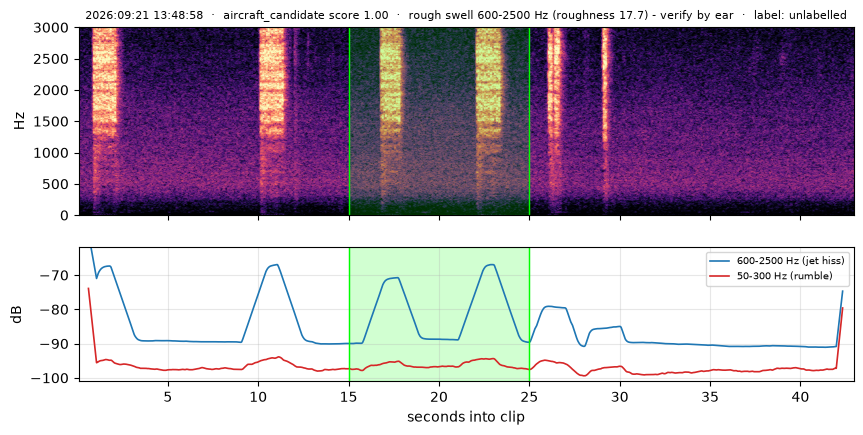The image size is (863, 435).
Task: Click the highlighted burst near 17.5 s in spectrogram
Action: [392, 83]
